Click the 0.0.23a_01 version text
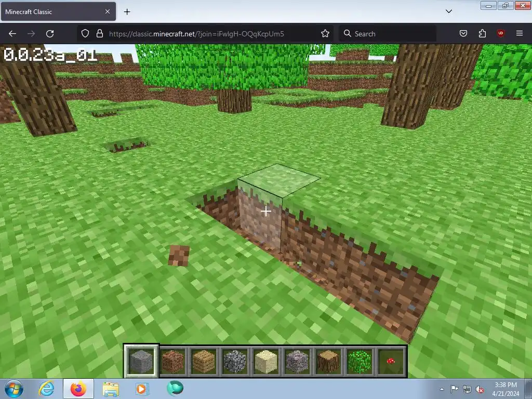Image resolution: width=532 pixels, height=399 pixels. (50, 55)
